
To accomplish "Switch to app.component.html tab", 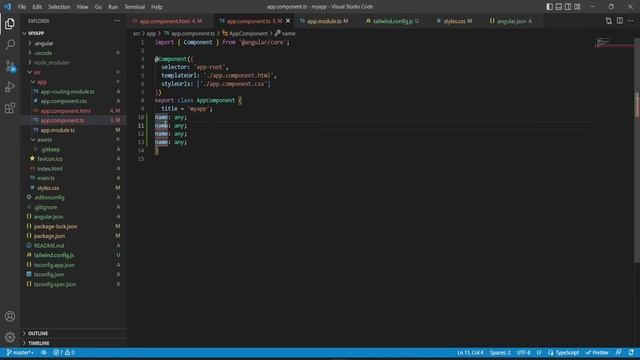I will (171, 21).
